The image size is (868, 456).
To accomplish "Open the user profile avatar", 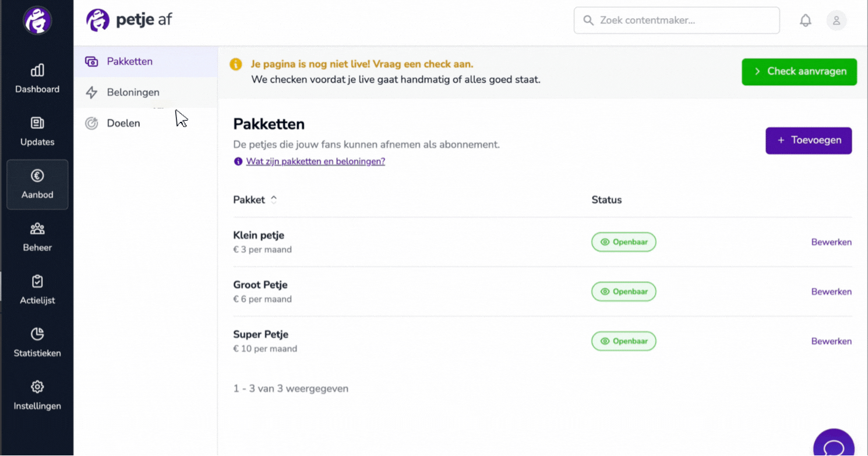I will (837, 20).
